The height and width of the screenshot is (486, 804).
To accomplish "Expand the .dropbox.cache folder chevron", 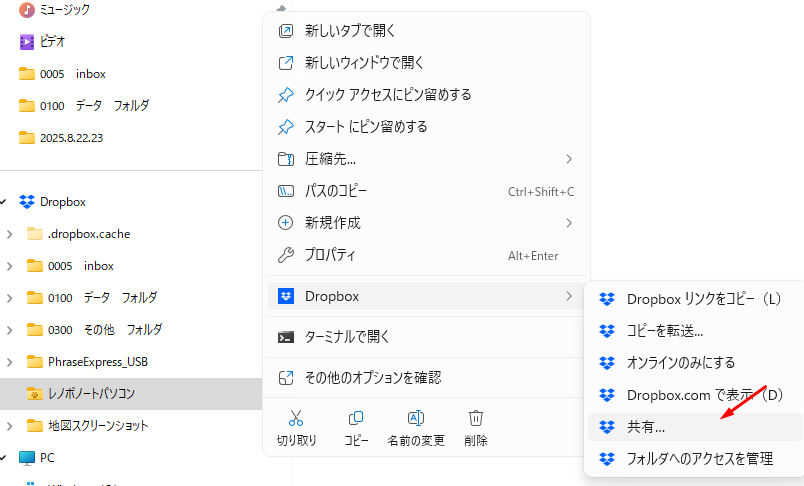I will point(10,234).
